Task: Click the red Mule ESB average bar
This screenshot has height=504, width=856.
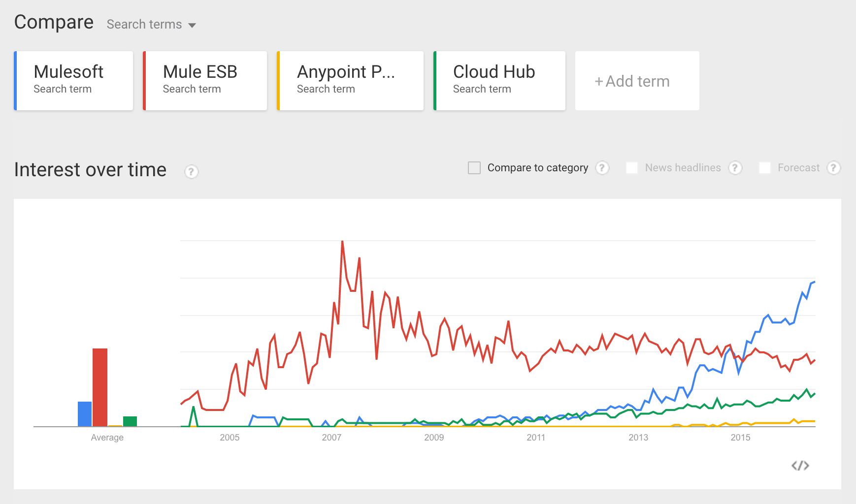Action: click(x=100, y=387)
